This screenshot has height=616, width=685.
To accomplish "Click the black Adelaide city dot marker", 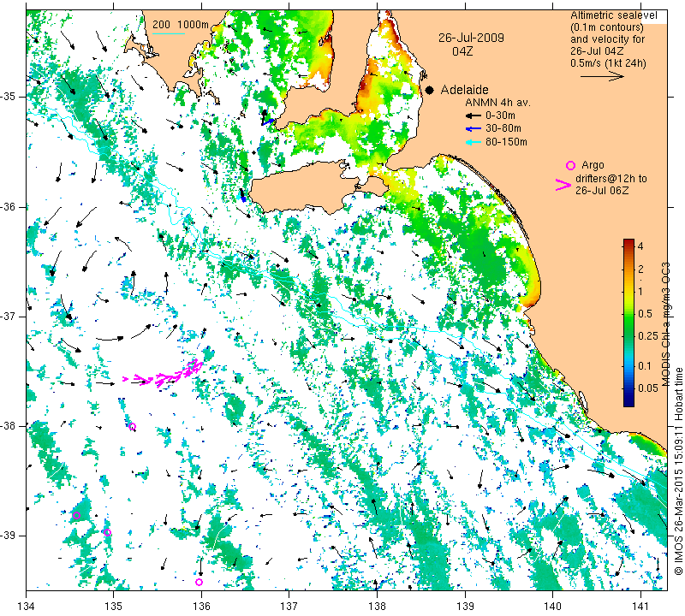I will click(x=430, y=90).
